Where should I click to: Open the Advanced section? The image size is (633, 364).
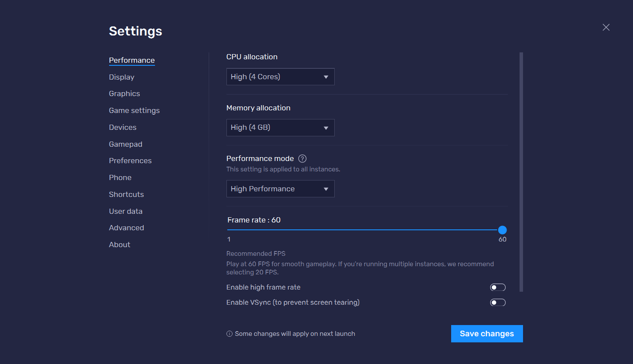pyautogui.click(x=126, y=228)
